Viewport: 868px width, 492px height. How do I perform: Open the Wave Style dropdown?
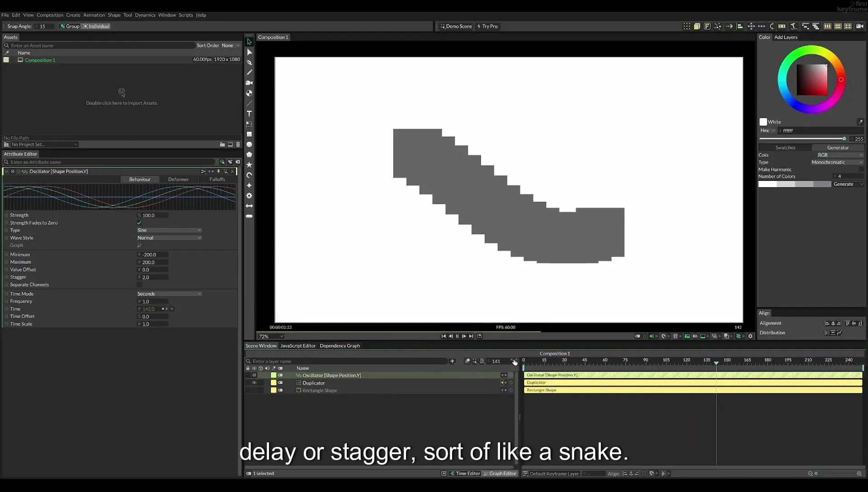(x=169, y=238)
